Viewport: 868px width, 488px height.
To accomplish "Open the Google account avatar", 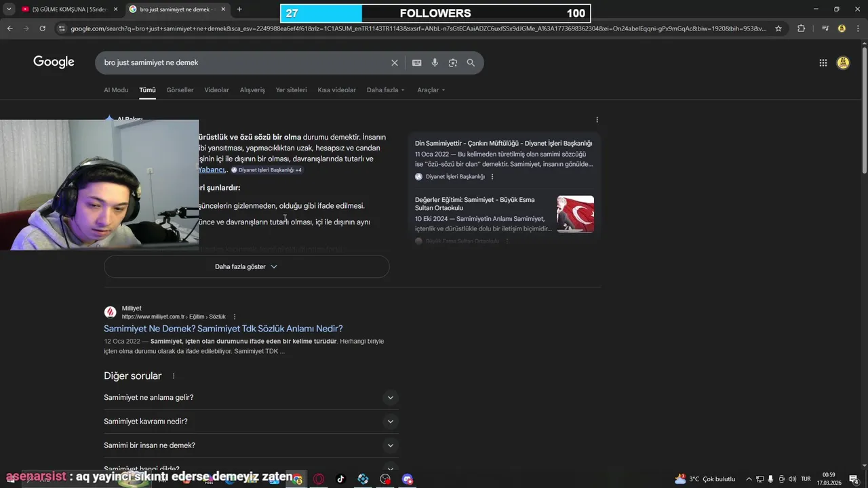I will 843,62.
